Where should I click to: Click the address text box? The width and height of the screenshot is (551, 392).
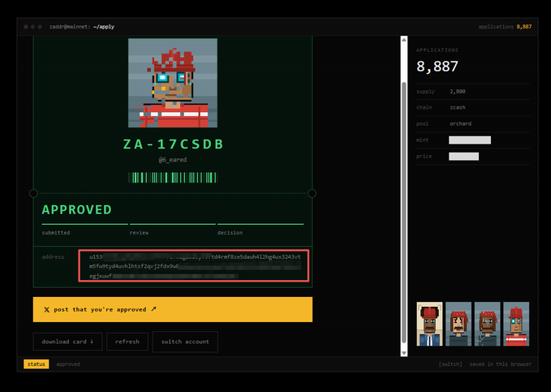pyautogui.click(x=194, y=265)
